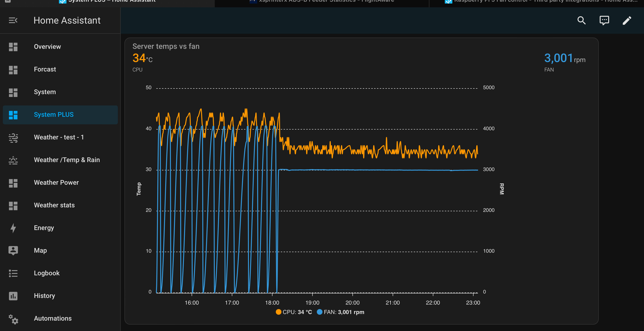The height and width of the screenshot is (331, 644).
Task: Click the pencil edit dashboard icon
Action: point(627,20)
